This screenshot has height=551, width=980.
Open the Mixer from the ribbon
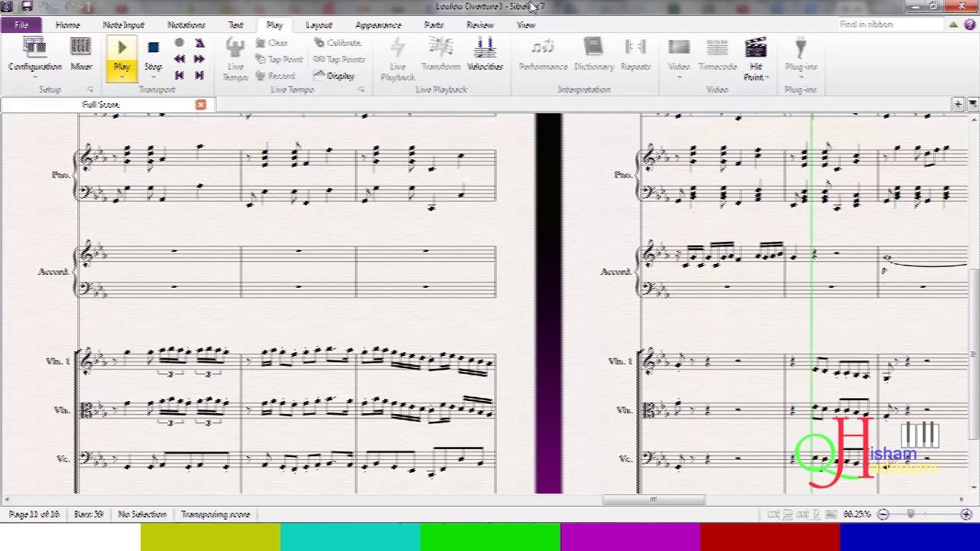(81, 55)
